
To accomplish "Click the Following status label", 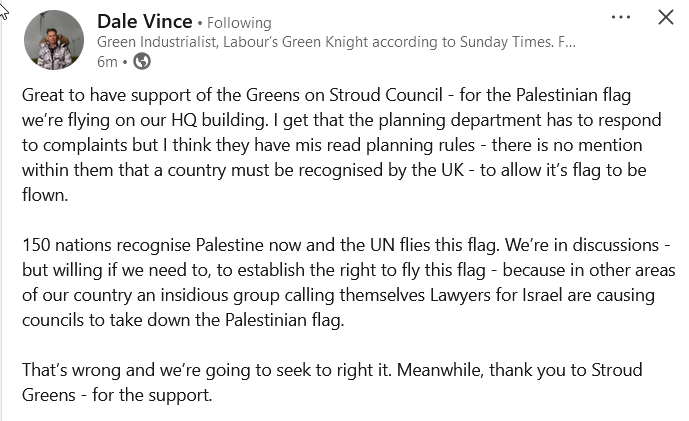I will [240, 22].
